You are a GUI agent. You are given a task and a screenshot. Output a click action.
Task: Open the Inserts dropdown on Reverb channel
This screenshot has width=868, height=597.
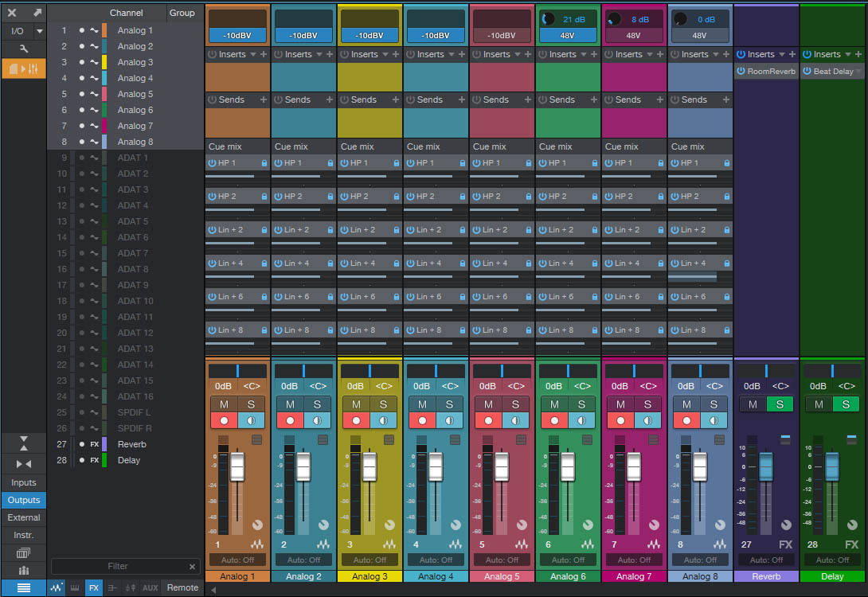tap(782, 54)
